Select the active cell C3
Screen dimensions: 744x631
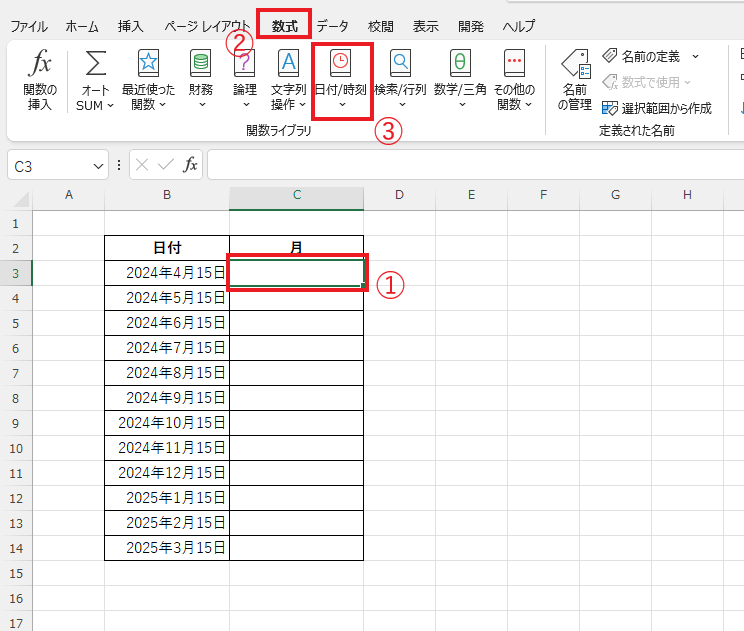pos(297,273)
